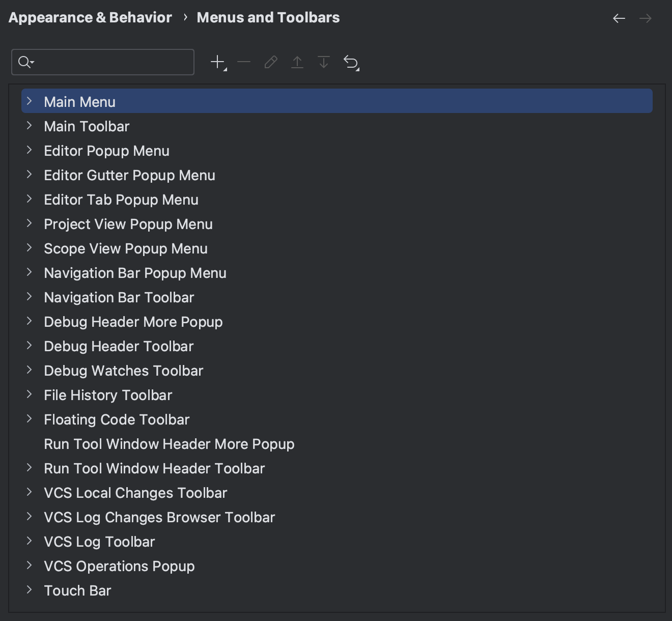Screen dimensions: 672x621
Task: Expand the Project View Popup Menu node
Action: click(29, 223)
